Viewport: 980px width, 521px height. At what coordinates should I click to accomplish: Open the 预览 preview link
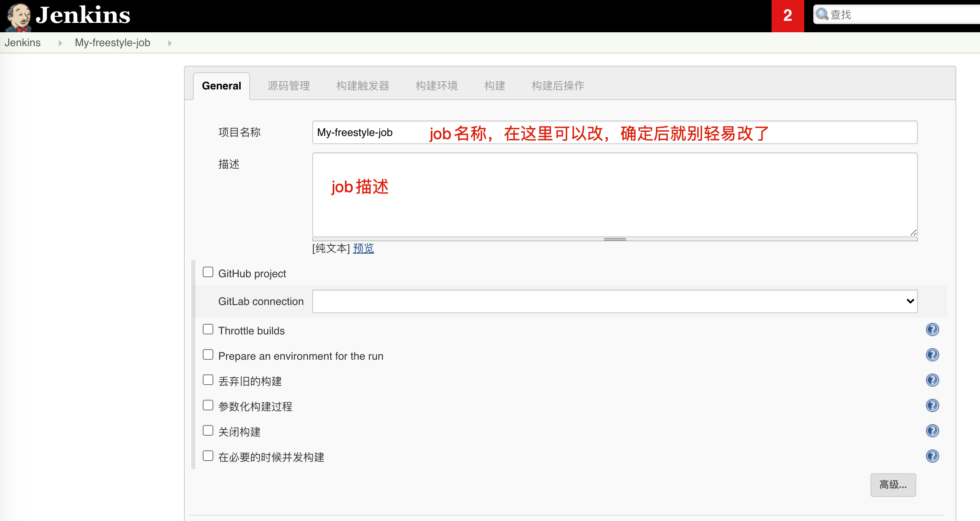(363, 248)
